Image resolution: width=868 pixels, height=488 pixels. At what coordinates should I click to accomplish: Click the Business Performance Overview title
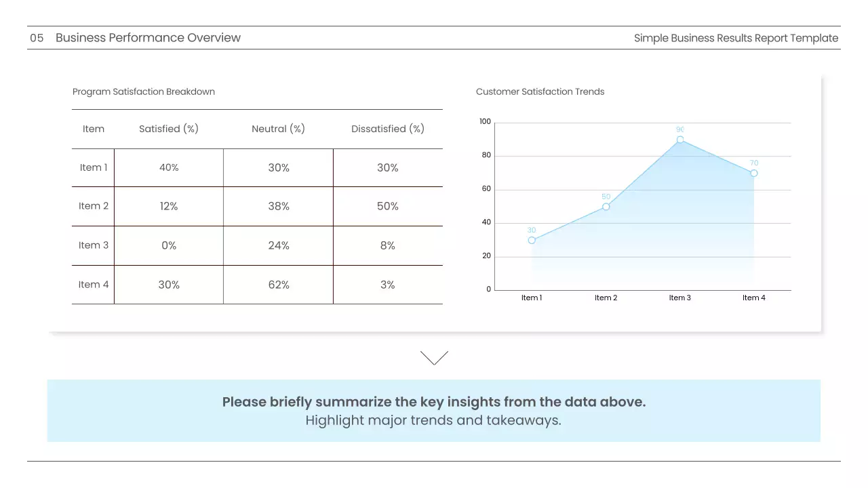pos(148,38)
